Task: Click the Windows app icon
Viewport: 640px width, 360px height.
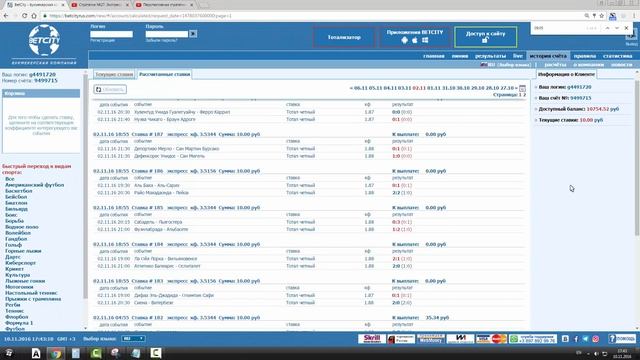Action: coord(425,40)
